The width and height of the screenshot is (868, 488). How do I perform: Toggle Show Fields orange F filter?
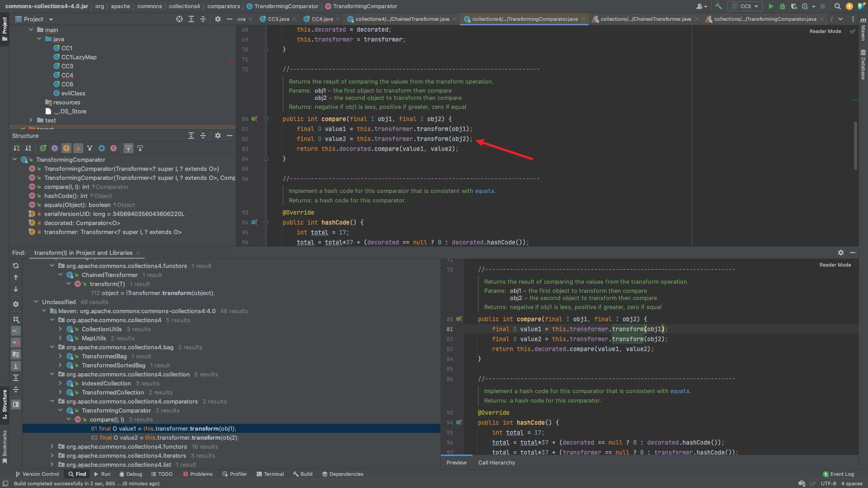click(x=66, y=148)
